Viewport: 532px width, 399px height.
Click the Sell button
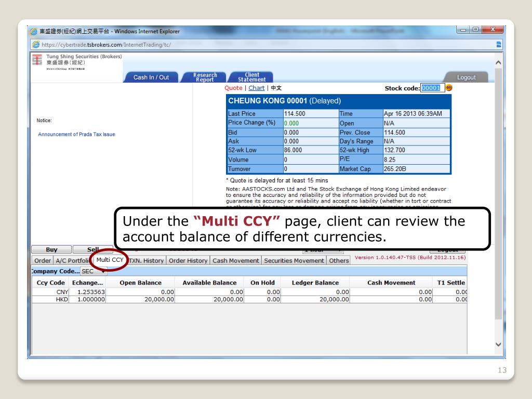pyautogui.click(x=93, y=249)
